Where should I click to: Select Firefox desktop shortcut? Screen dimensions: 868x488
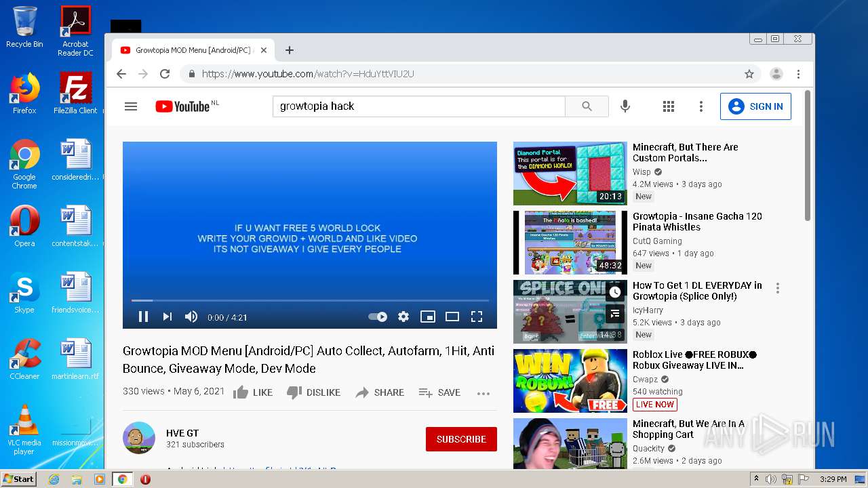pyautogui.click(x=24, y=94)
